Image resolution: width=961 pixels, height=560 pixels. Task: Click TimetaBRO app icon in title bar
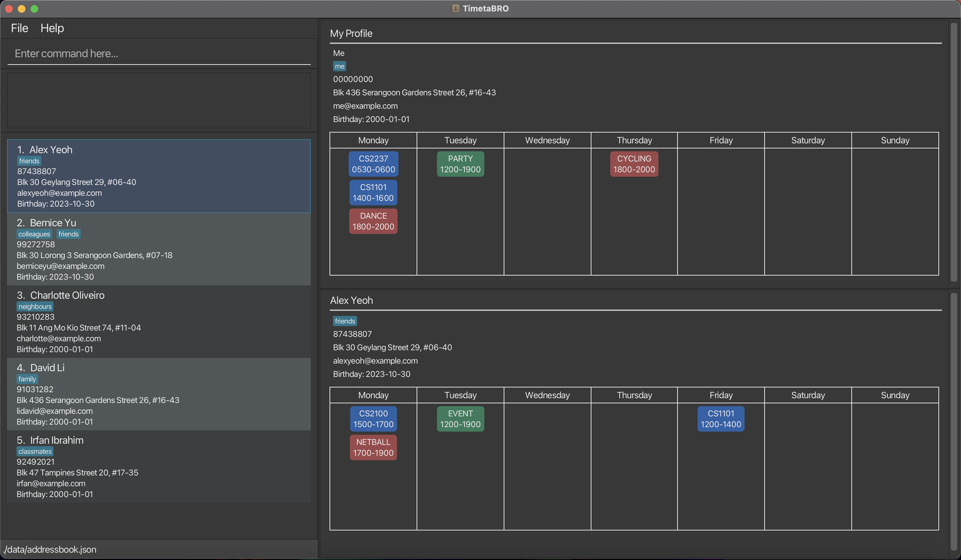coord(455,8)
